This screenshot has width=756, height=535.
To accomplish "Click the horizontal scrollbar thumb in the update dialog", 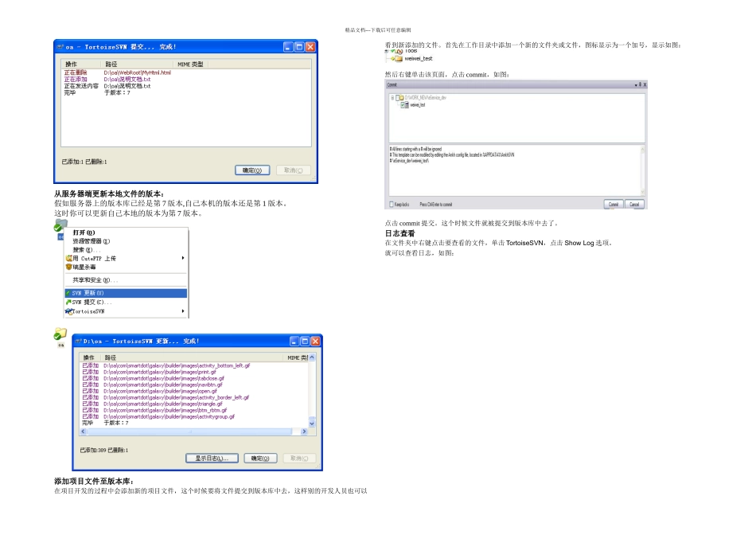I will click(x=190, y=432).
